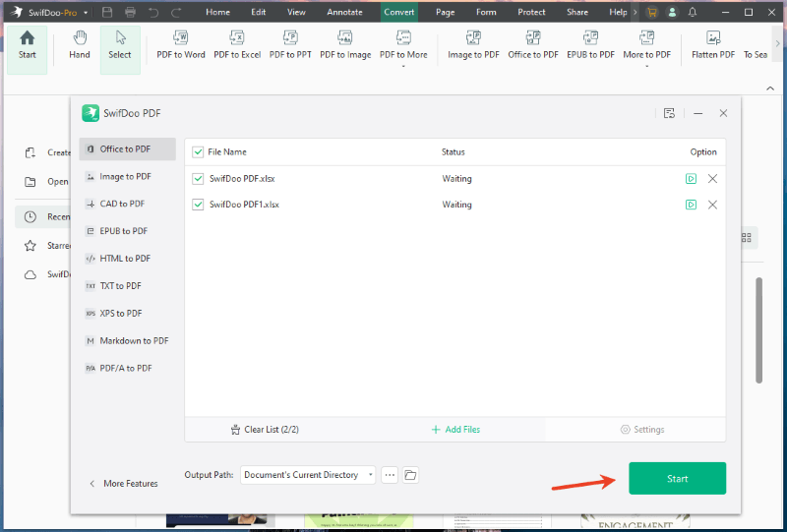Uncheck the SwifDoo PDF1.xlsx checkbox
Viewport: 787px width, 532px height.
click(198, 205)
